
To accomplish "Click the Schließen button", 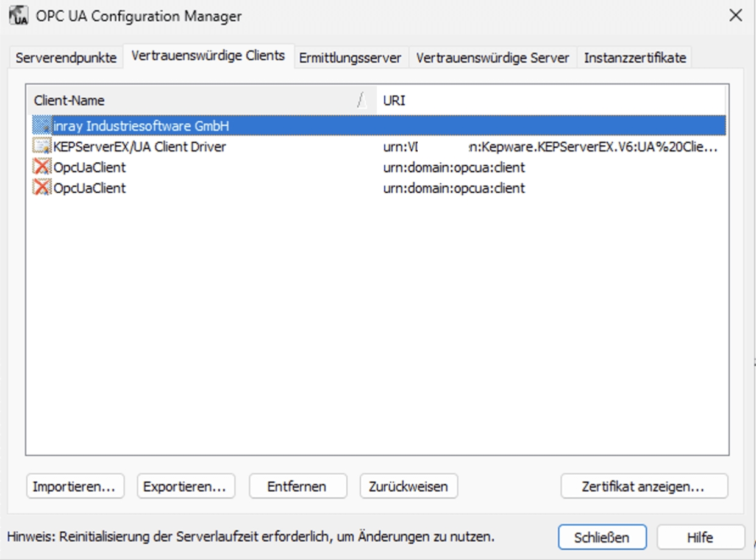I will [601, 537].
